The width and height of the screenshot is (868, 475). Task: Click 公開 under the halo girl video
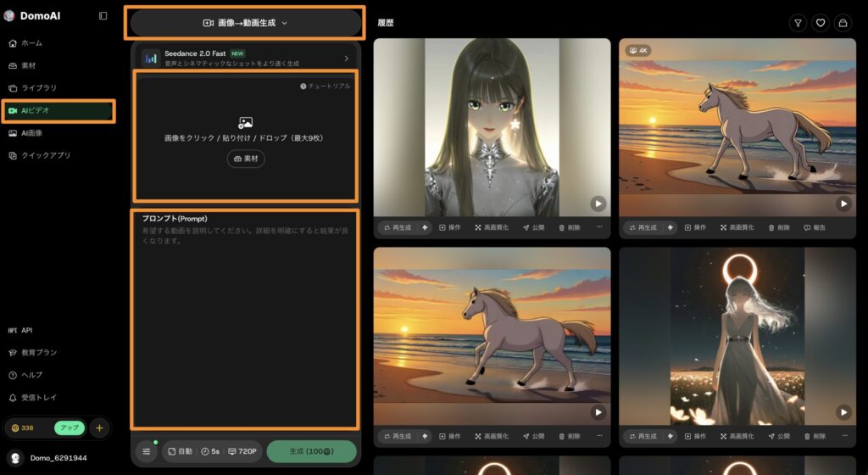(x=780, y=436)
